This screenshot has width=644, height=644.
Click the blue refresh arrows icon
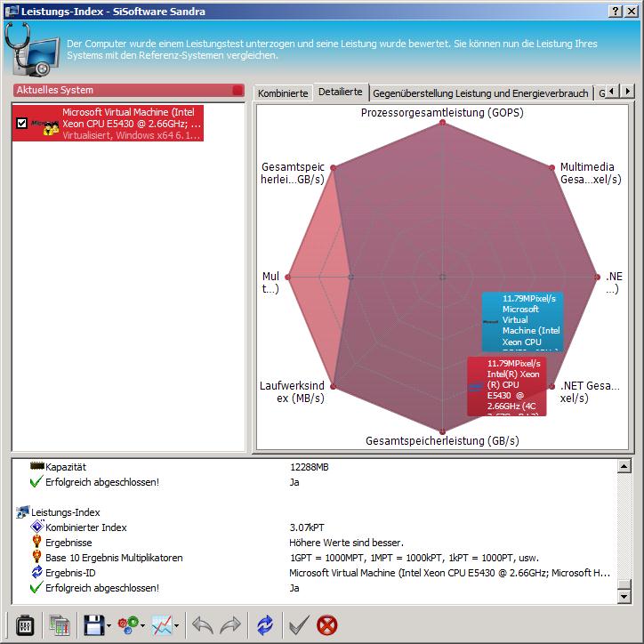265,625
